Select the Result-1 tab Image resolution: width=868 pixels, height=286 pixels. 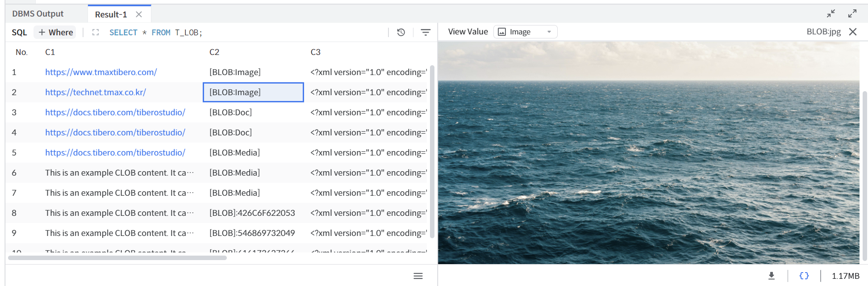pyautogui.click(x=111, y=14)
